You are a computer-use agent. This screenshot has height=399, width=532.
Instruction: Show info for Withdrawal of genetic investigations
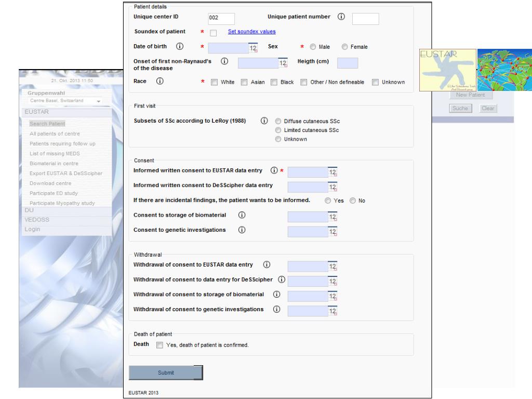point(276,310)
